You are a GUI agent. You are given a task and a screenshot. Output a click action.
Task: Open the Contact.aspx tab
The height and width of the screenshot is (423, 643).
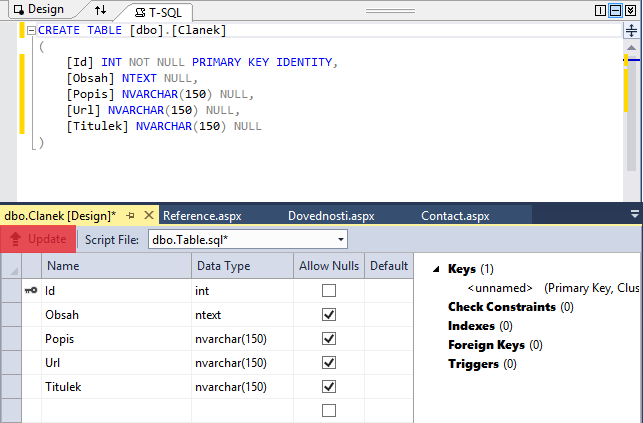(x=455, y=216)
